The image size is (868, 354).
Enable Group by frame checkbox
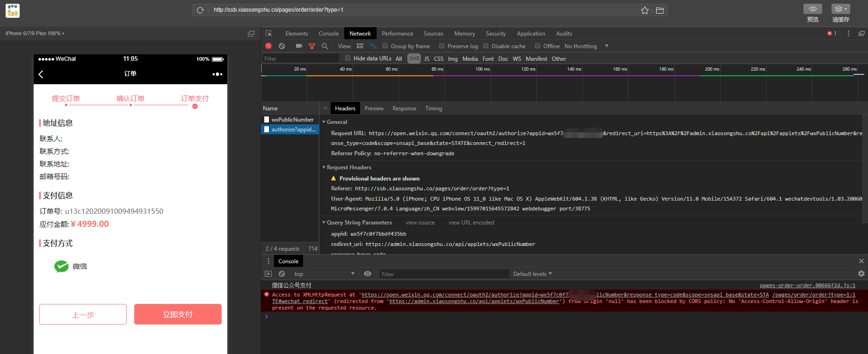point(385,46)
